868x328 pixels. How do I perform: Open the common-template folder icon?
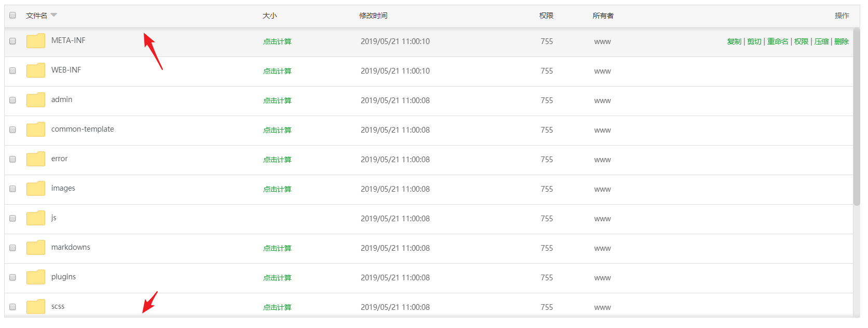click(x=35, y=130)
